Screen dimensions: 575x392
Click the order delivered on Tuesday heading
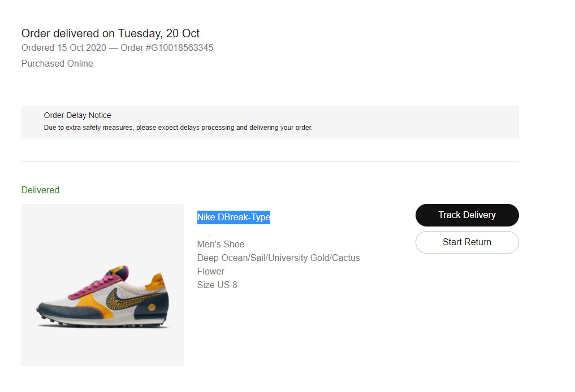110,33
